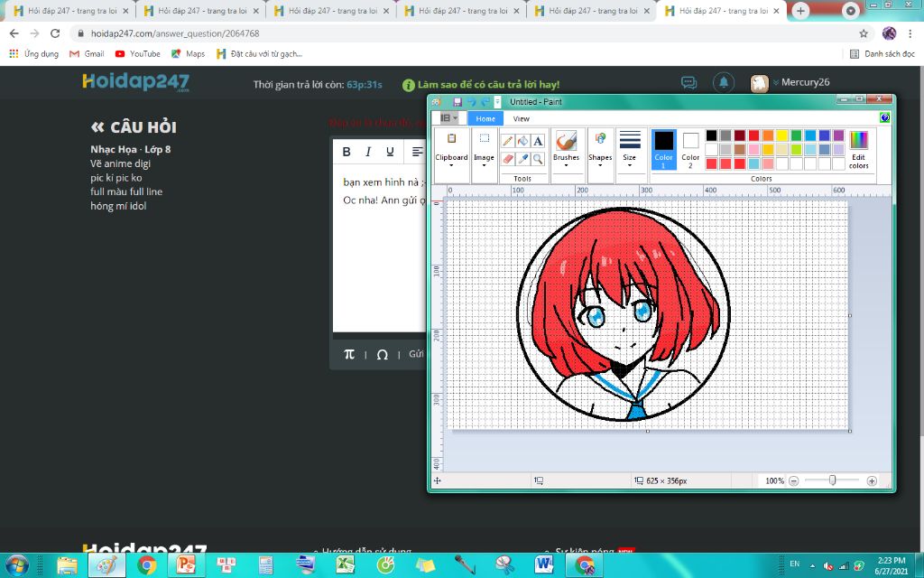The width and height of the screenshot is (924, 578).
Task: Pick the purple color swatch
Action: (838, 135)
